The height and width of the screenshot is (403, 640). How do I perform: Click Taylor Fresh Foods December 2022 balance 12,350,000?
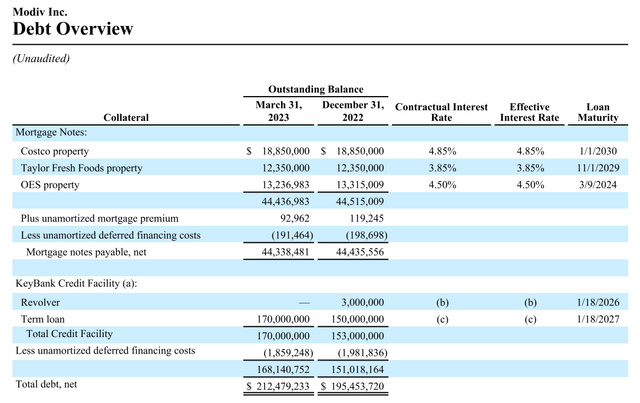[x=360, y=168]
